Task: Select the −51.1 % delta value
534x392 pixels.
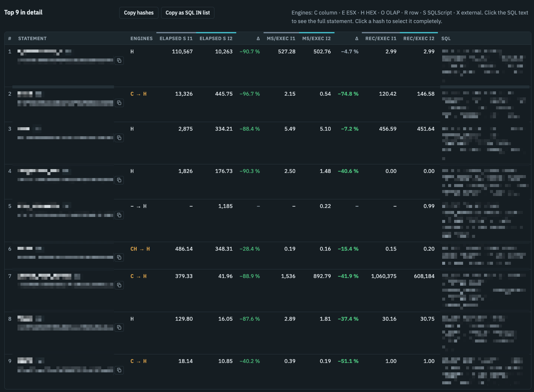Action: pyautogui.click(x=348, y=361)
